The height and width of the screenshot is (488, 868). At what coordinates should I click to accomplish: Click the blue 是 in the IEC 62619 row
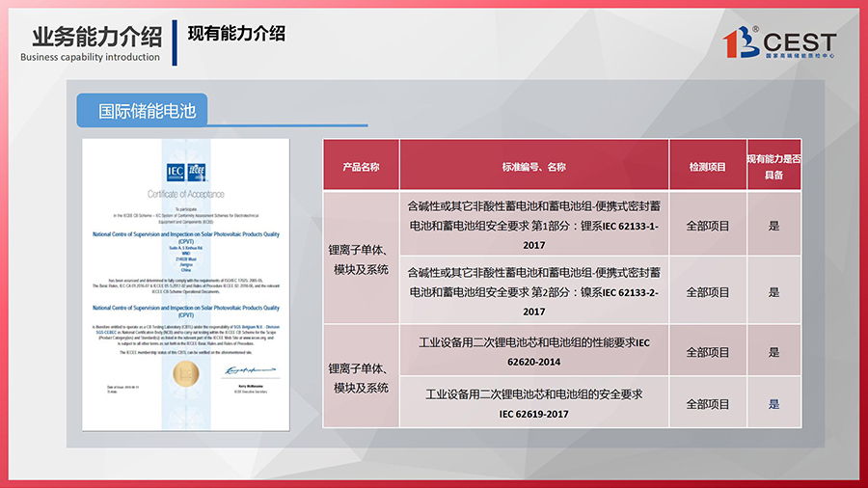pyautogui.click(x=773, y=404)
